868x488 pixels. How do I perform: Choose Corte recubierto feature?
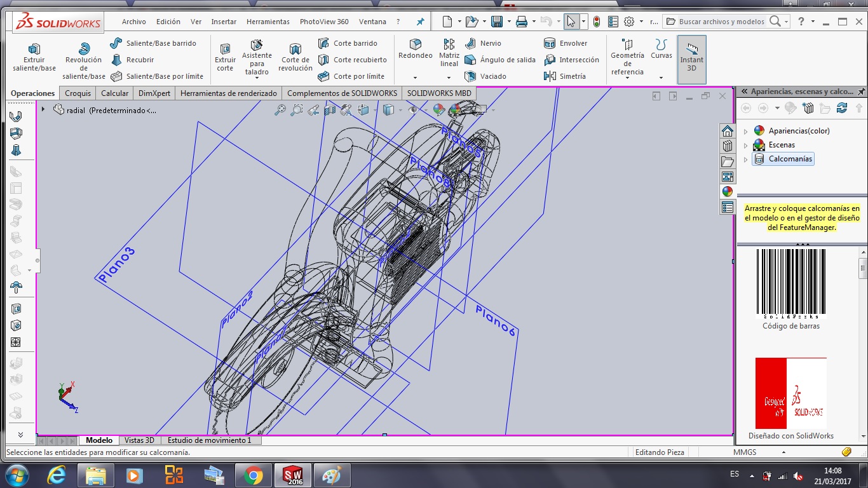pos(352,60)
